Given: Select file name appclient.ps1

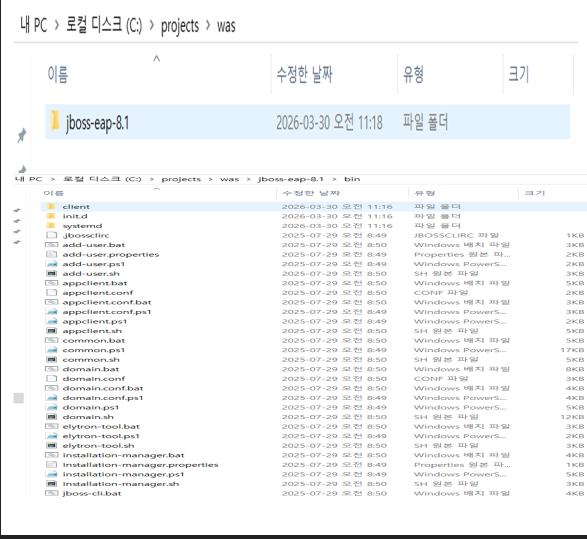Looking at the screenshot, I should pyautogui.click(x=95, y=321).
